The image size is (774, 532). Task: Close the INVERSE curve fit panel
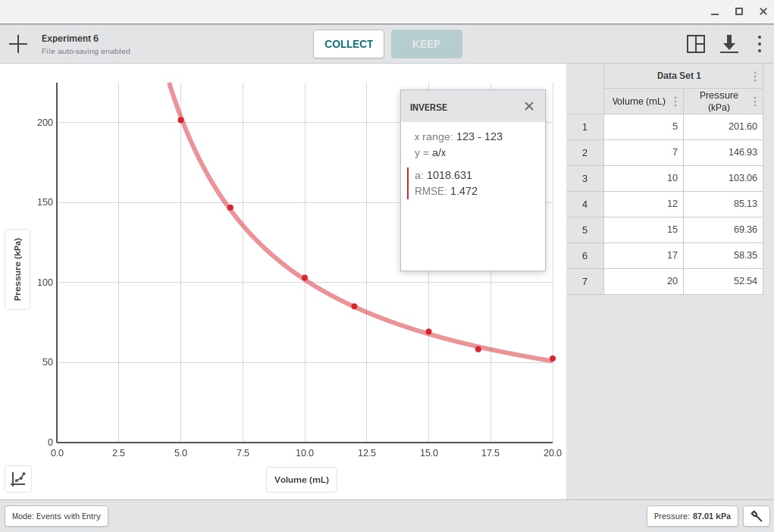tap(528, 106)
